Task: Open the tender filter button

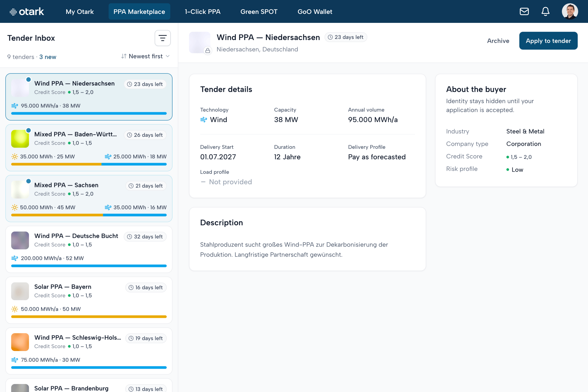Action: tap(163, 38)
